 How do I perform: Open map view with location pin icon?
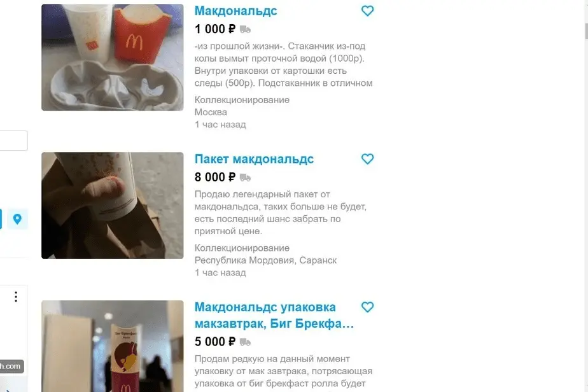(x=17, y=219)
